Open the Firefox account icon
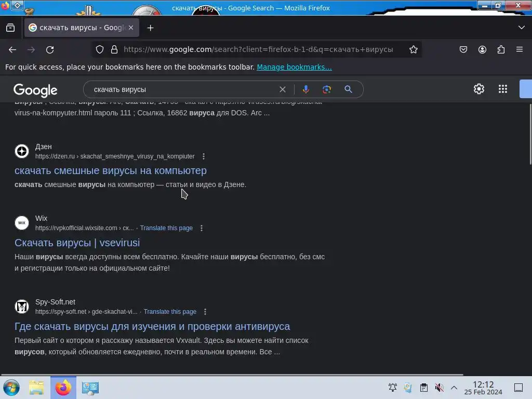532x399 pixels. point(482,49)
